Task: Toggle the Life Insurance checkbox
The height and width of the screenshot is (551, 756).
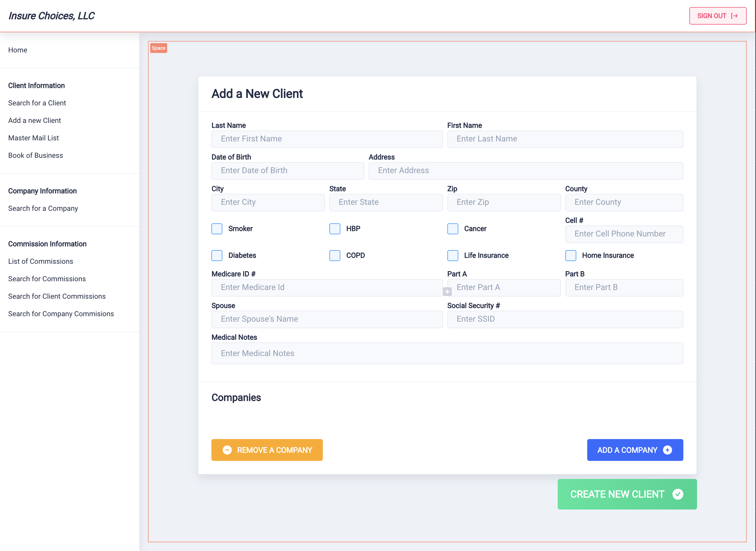Action: [x=453, y=256]
